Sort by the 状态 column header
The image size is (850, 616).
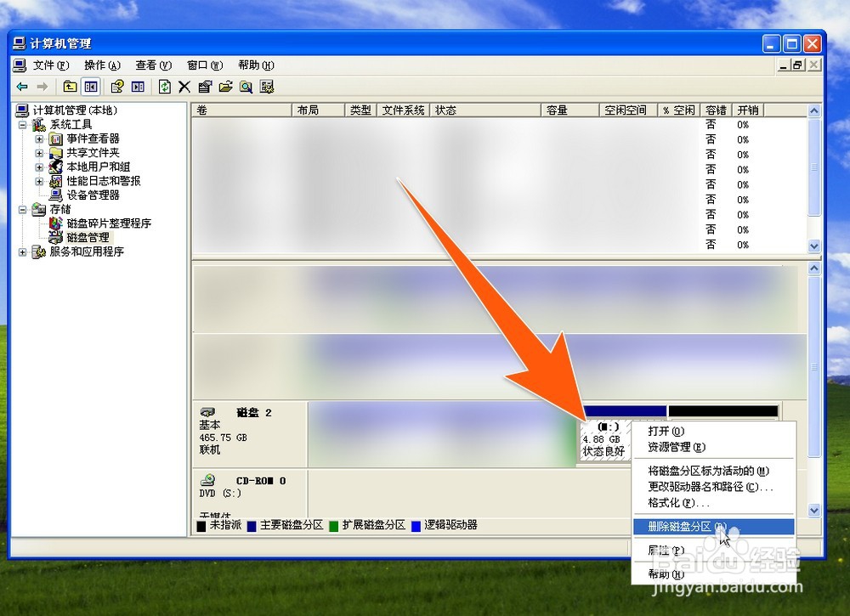pyautogui.click(x=485, y=110)
